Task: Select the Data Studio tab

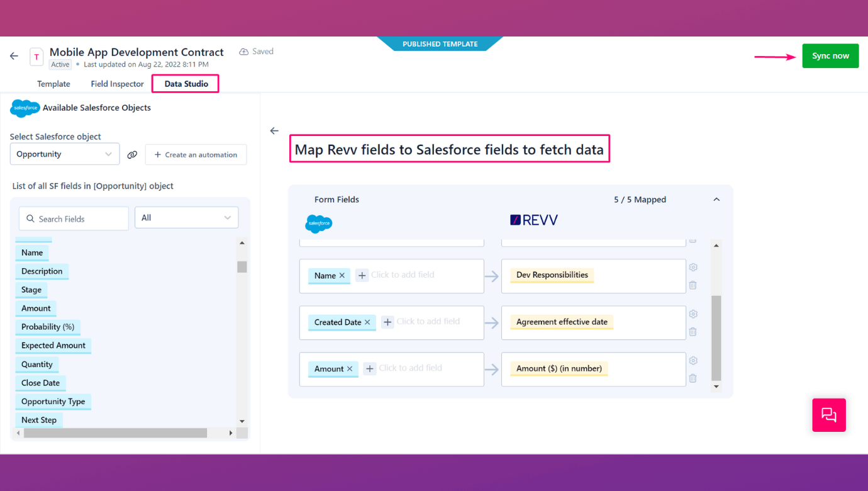Action: coord(186,84)
